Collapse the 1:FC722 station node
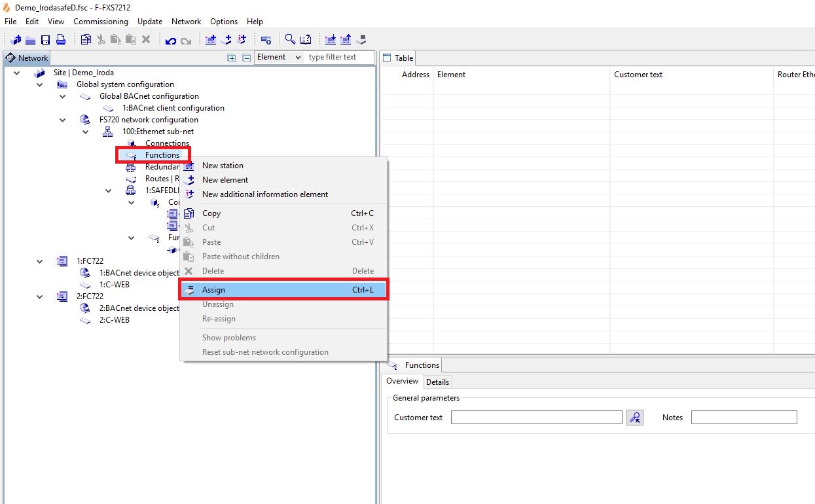The image size is (815, 504). (40, 261)
